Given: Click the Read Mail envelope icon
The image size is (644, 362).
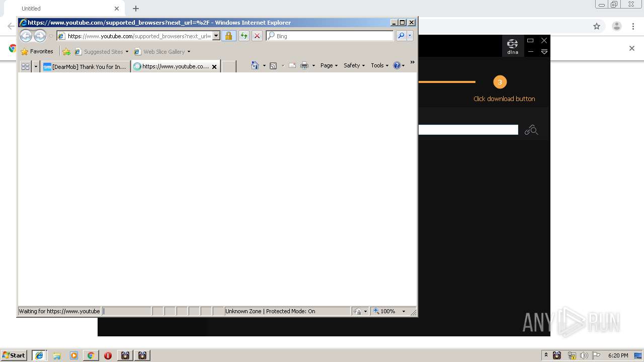Looking at the screenshot, I should click(292, 65).
